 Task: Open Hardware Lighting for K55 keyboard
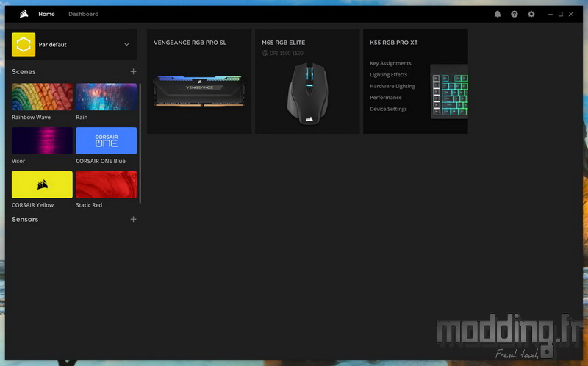392,86
